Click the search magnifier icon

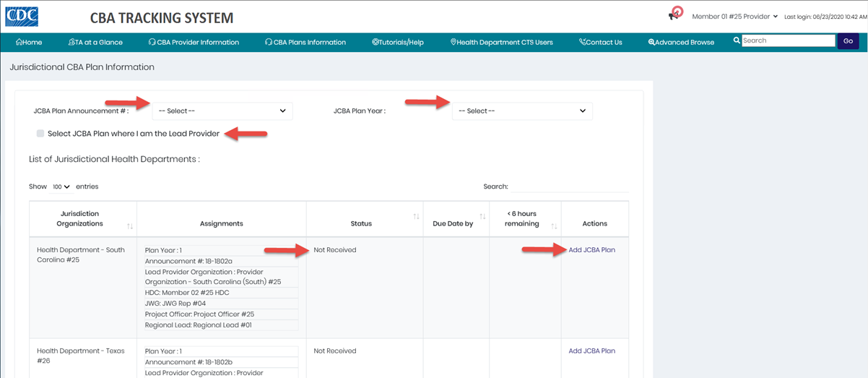[737, 40]
